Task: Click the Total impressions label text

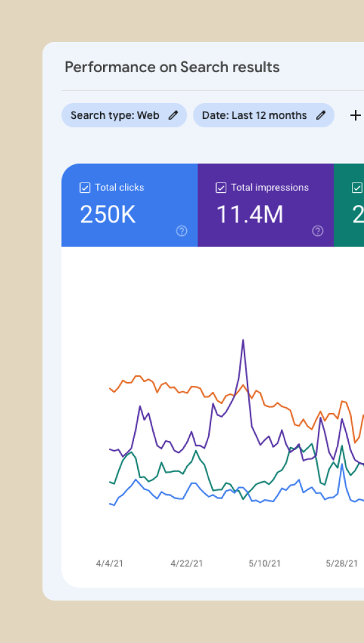Action: tap(270, 187)
